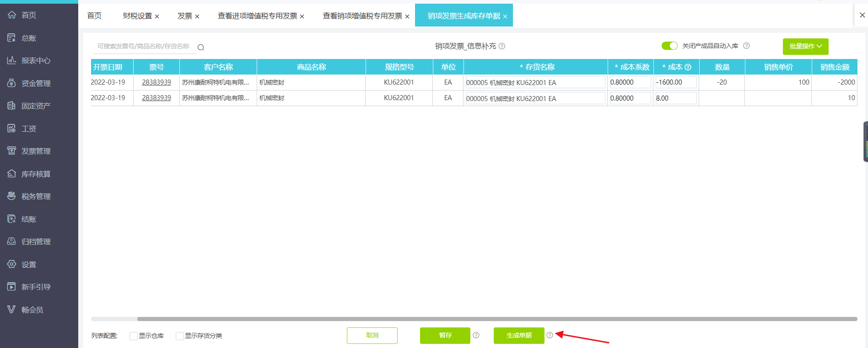The width and height of the screenshot is (868, 348).
Task: Open 报表中心 in the sidebar
Action: pyautogui.click(x=36, y=60)
